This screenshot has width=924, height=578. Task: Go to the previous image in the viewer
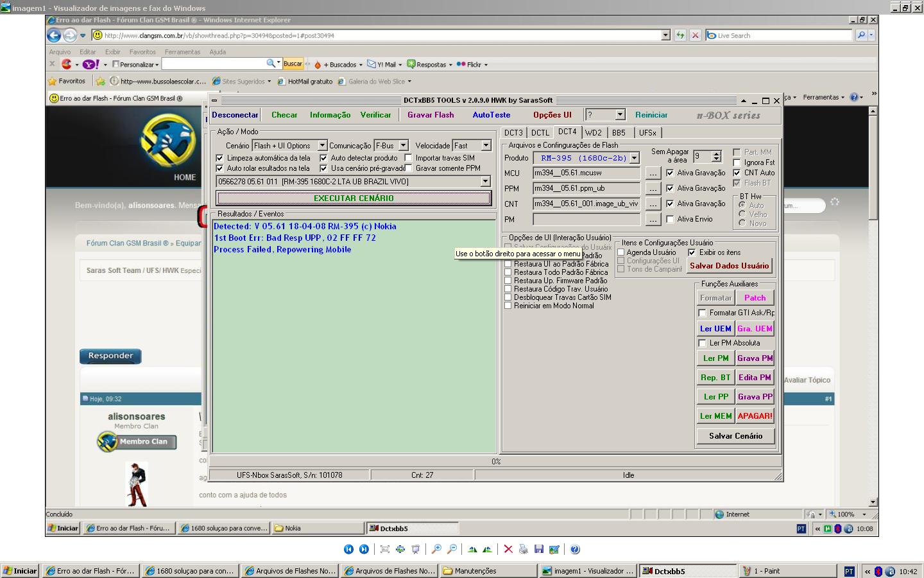pos(348,549)
